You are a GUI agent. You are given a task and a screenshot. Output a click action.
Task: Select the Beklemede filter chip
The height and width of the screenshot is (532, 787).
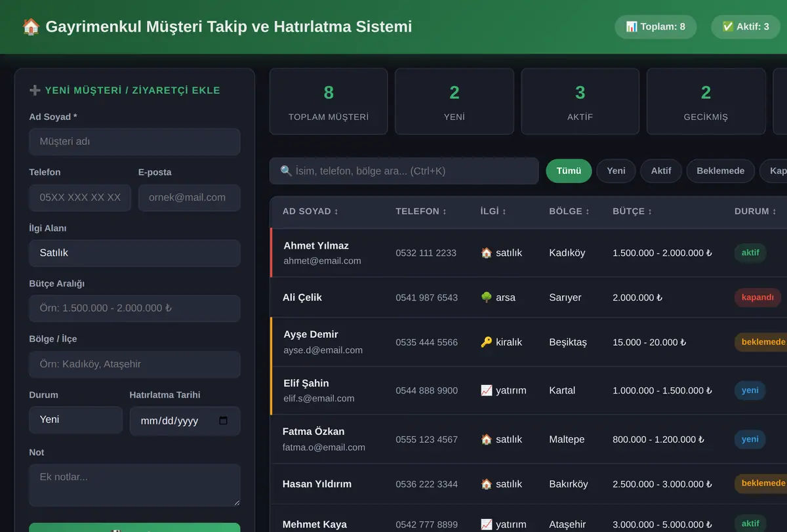[x=720, y=171]
